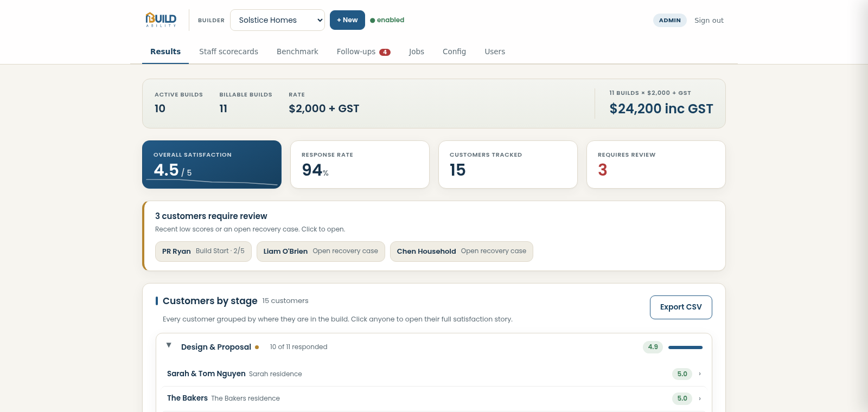This screenshot has height=412, width=868.
Task: Click the chevron on Sarah & Tom Nguyen row
Action: tap(700, 374)
